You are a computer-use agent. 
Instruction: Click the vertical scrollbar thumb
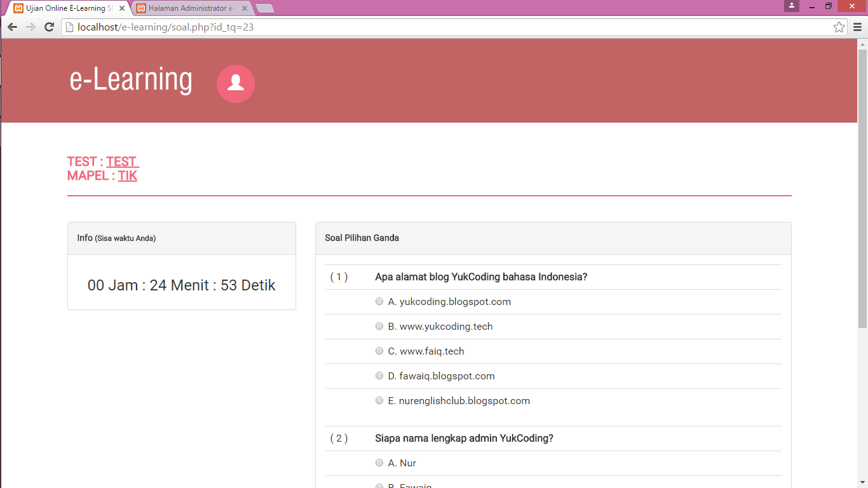tap(862, 189)
